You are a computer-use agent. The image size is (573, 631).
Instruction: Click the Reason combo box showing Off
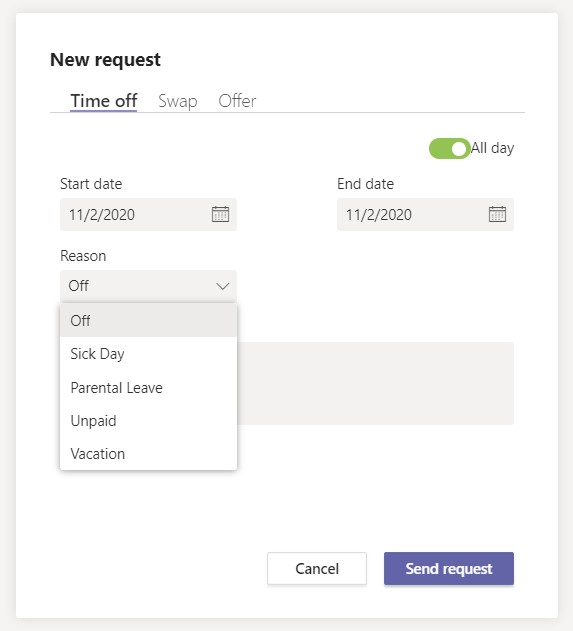tap(148, 286)
